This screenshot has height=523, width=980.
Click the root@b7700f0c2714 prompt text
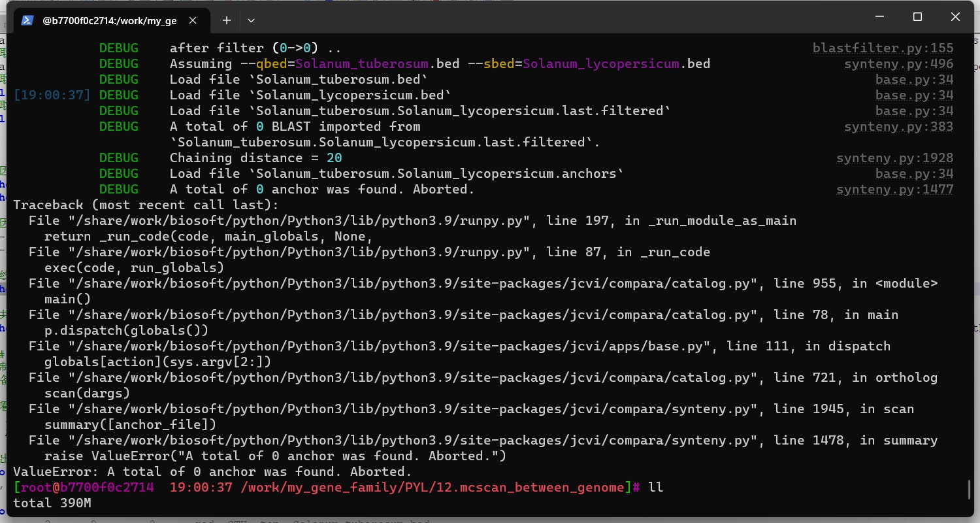pos(87,487)
